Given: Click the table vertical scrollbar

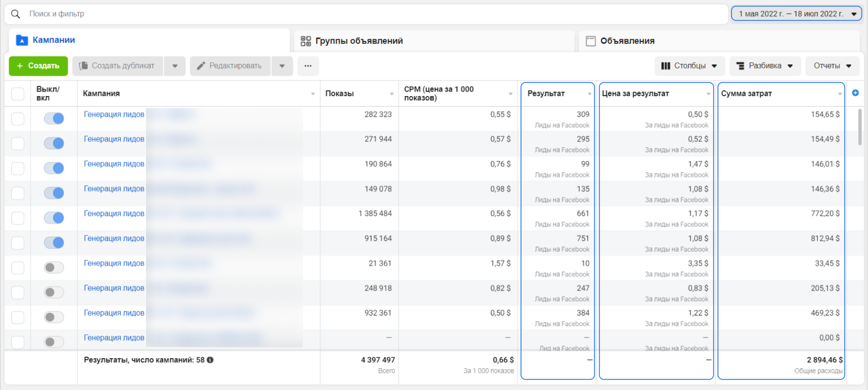Looking at the screenshot, I should coord(860,127).
